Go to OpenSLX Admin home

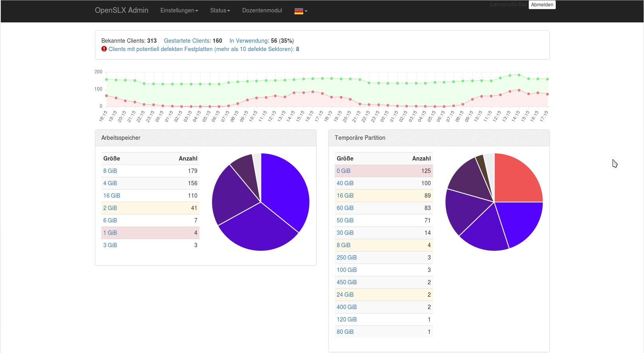tap(121, 11)
